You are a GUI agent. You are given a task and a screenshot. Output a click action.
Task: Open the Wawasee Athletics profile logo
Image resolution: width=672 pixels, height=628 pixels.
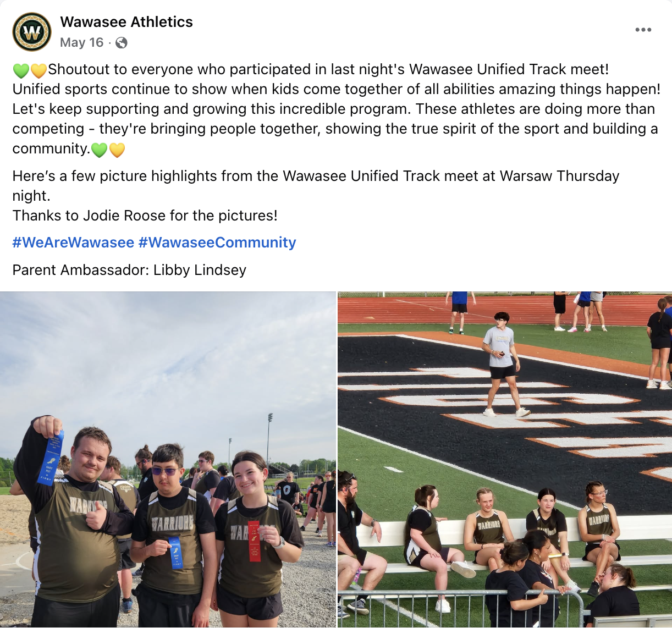click(x=32, y=32)
